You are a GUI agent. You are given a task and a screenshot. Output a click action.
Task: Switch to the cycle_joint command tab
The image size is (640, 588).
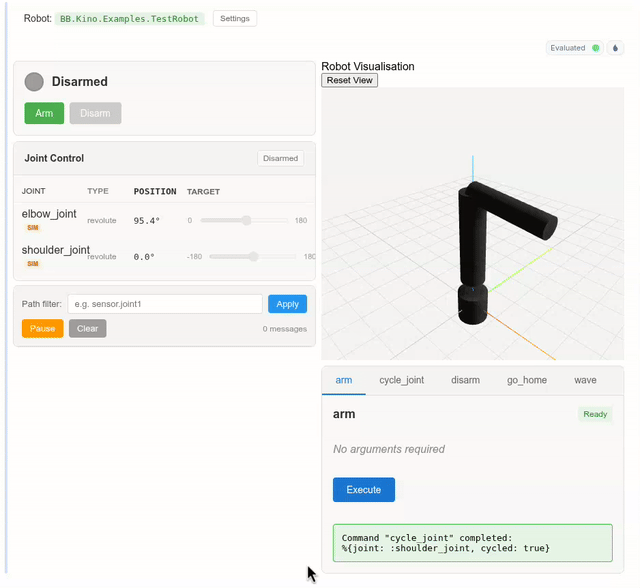pyautogui.click(x=401, y=380)
